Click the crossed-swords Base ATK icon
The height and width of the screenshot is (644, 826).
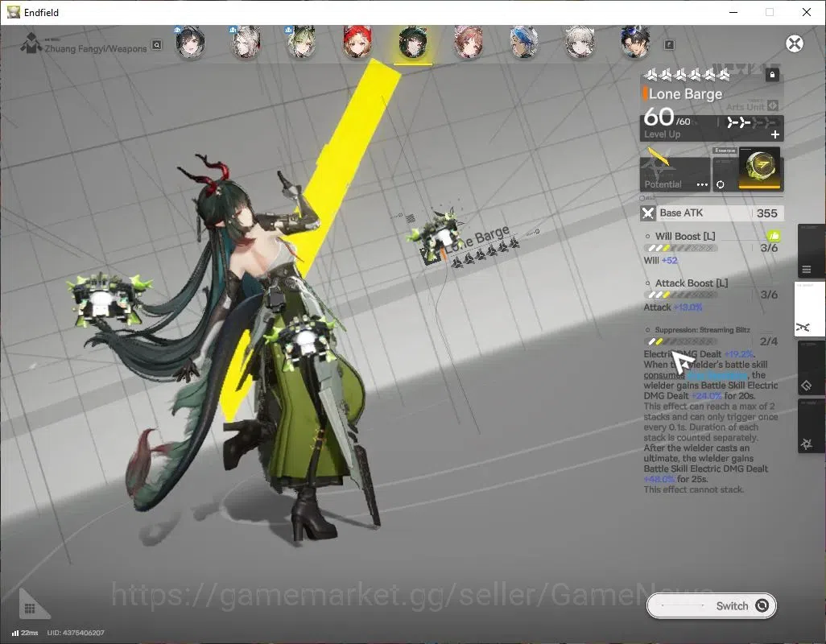tap(647, 213)
